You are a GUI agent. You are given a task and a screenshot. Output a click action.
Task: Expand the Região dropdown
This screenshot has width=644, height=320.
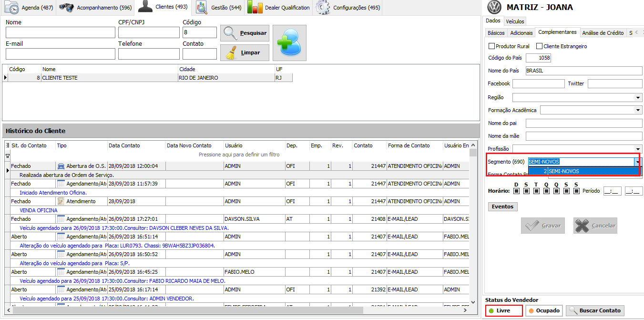tap(638, 98)
